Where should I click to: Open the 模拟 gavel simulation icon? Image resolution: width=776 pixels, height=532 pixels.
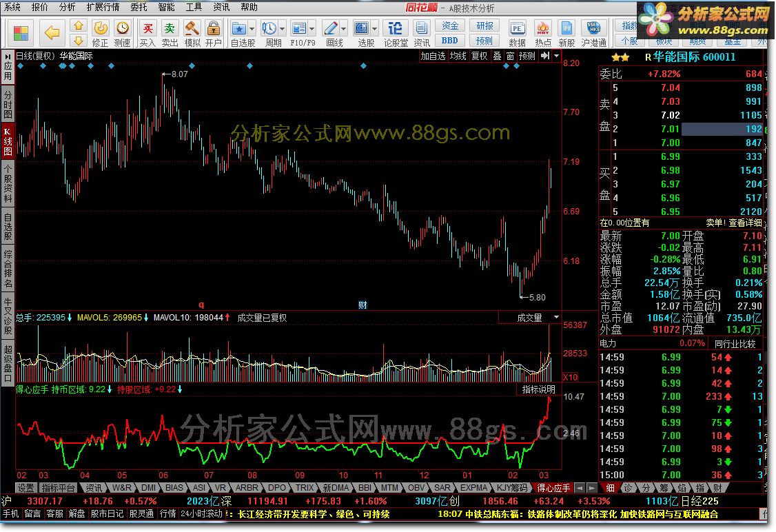point(192,28)
